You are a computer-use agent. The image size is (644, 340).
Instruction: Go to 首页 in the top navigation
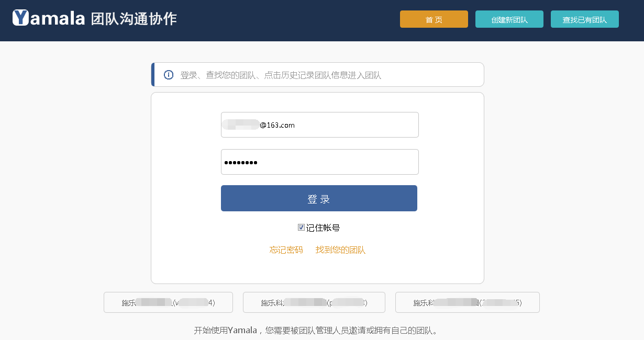(x=434, y=19)
